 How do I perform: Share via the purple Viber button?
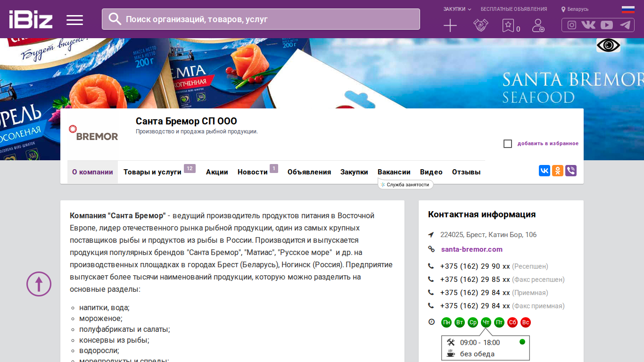[571, 171]
